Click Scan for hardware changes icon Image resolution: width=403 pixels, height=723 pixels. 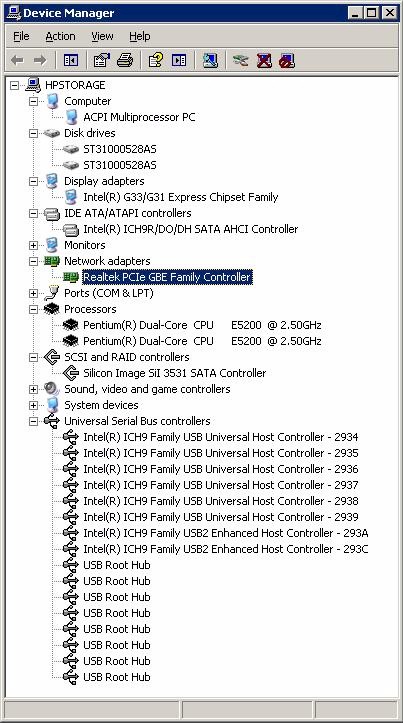pyautogui.click(x=210, y=60)
